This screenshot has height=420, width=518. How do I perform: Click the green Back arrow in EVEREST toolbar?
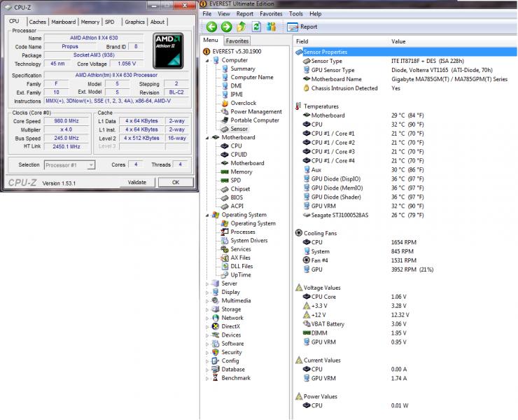[x=212, y=27]
